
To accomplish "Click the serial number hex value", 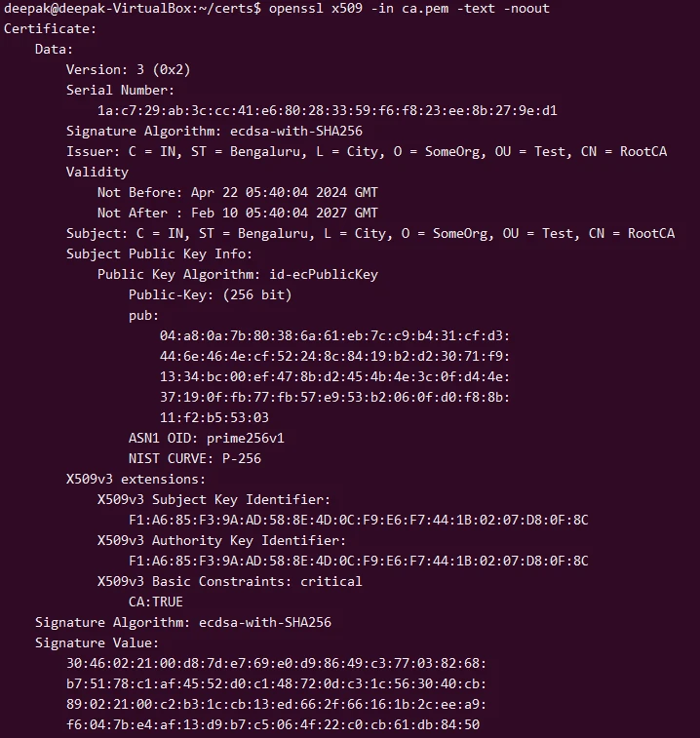I will coord(327,110).
